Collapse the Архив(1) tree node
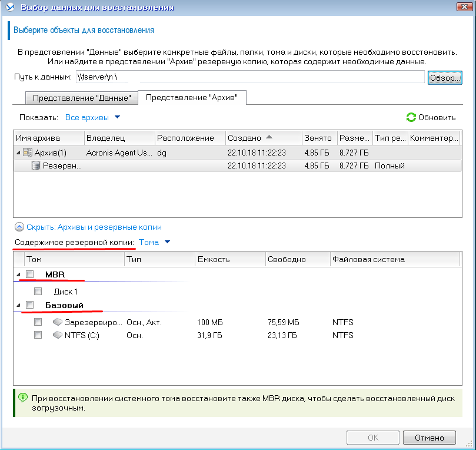Image resolution: width=476 pixels, height=450 pixels. pyautogui.click(x=18, y=153)
